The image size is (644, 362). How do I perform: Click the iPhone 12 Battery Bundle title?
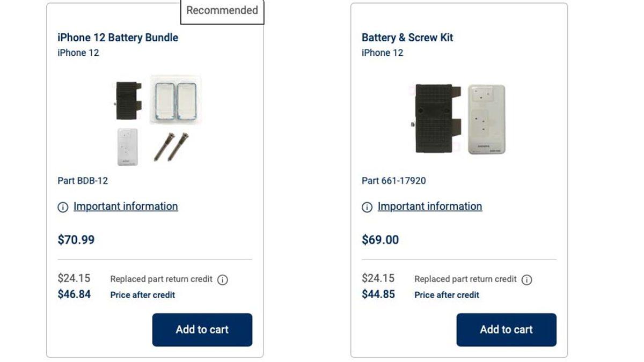pyautogui.click(x=118, y=38)
